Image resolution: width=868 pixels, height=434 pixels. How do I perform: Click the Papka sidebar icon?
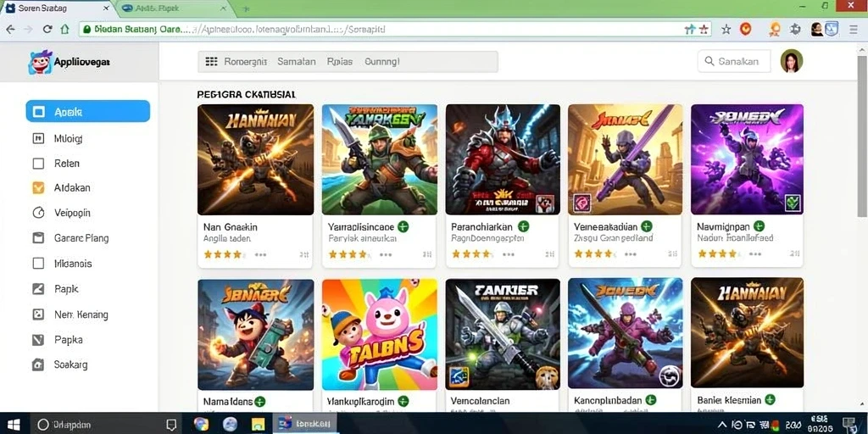click(38, 340)
